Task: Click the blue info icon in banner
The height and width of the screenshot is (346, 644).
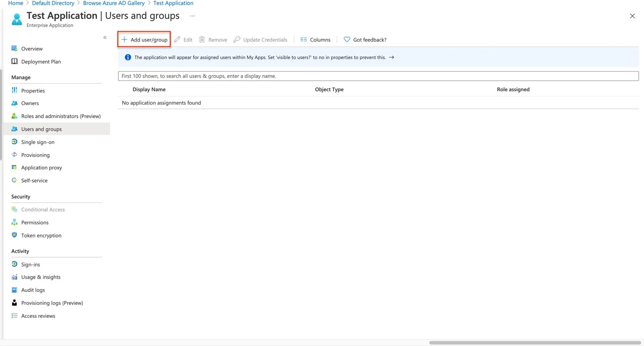Action: pyautogui.click(x=128, y=58)
